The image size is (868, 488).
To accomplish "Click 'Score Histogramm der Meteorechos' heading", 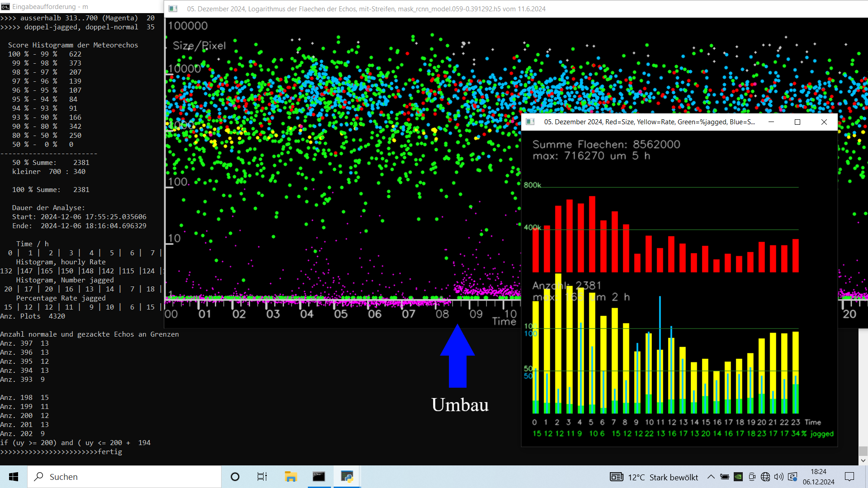I will click(73, 45).
